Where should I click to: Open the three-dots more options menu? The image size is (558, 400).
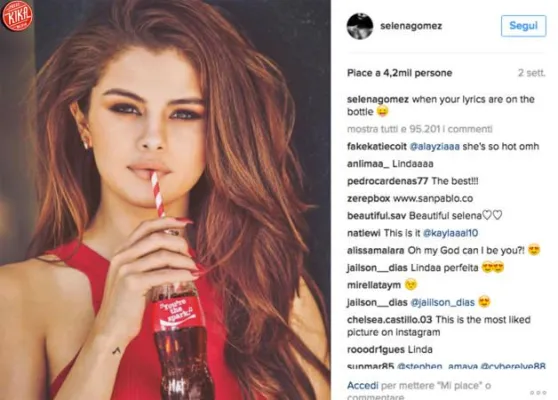pos(538,393)
